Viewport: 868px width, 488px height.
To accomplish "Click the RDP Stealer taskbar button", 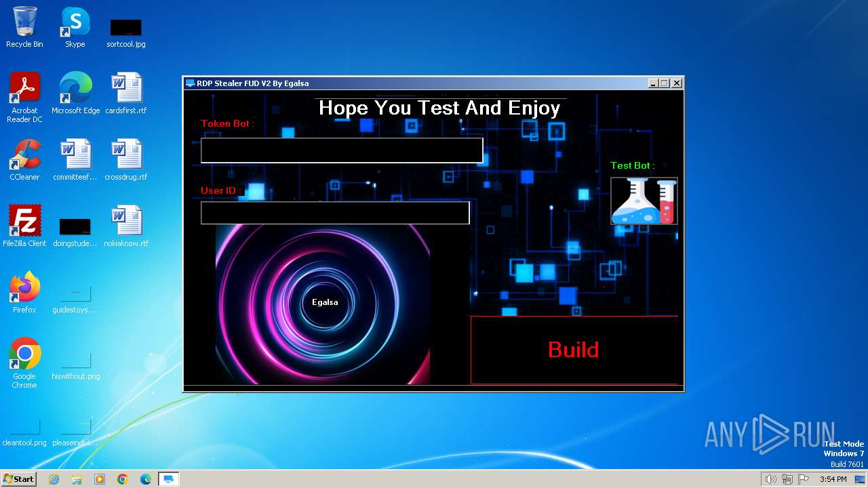I will coord(169,479).
